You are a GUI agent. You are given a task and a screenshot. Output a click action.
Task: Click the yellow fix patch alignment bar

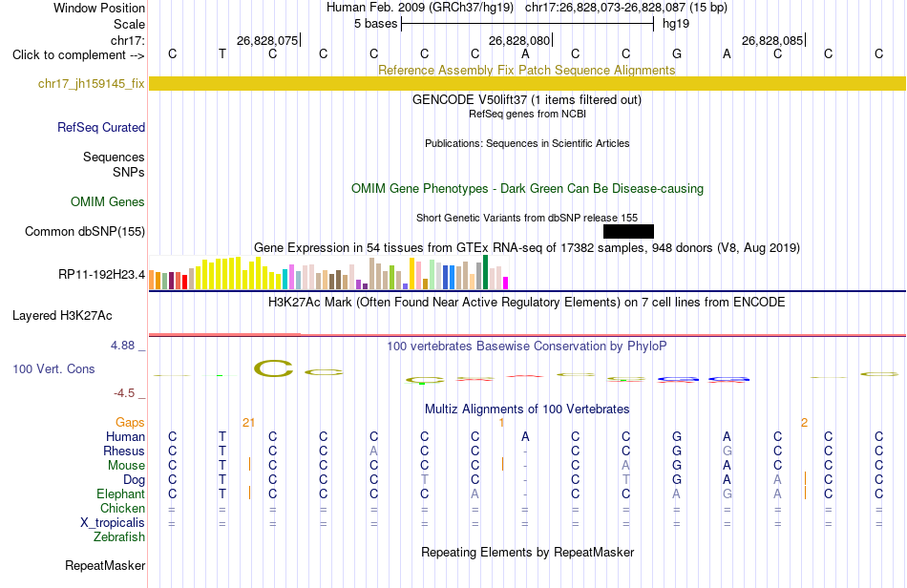coord(527,83)
